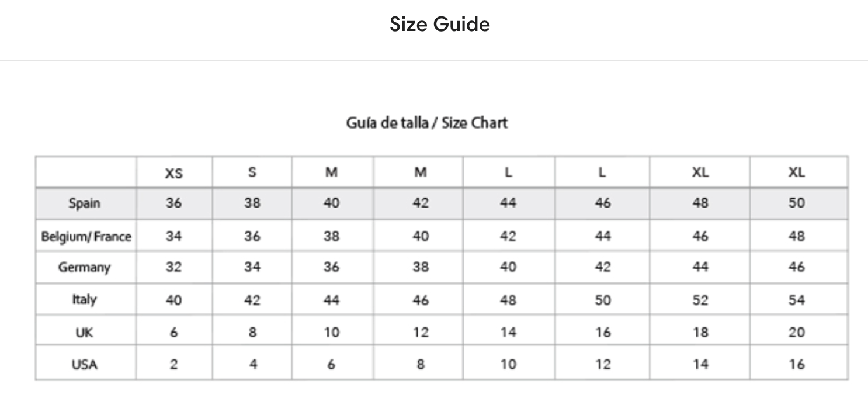Pick size 6 in the UK row
The height and width of the screenshot is (408, 868).
(x=173, y=333)
